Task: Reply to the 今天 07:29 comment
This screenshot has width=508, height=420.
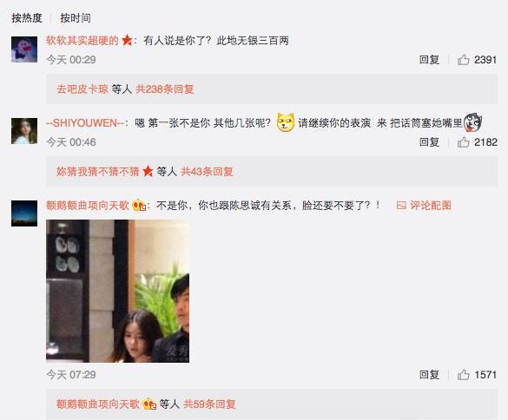Action: coord(429,375)
